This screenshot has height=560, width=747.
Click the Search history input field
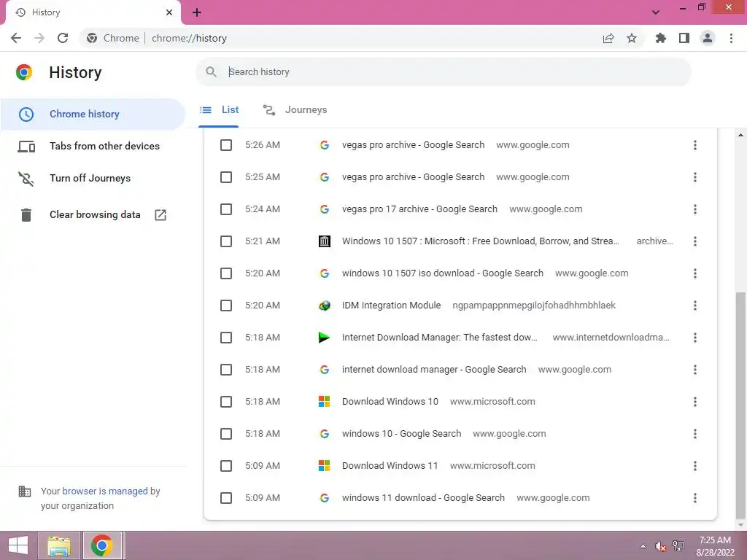pyautogui.click(x=443, y=72)
